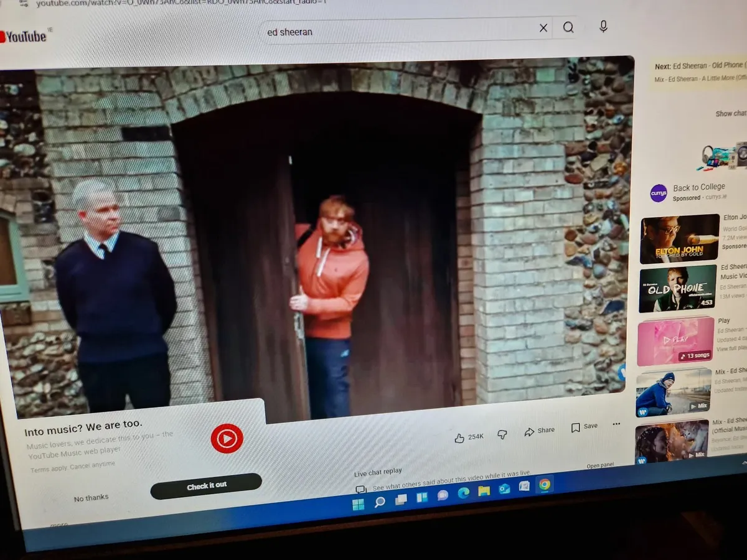
Task: Click the YouTube logo to go home
Action: pos(24,36)
